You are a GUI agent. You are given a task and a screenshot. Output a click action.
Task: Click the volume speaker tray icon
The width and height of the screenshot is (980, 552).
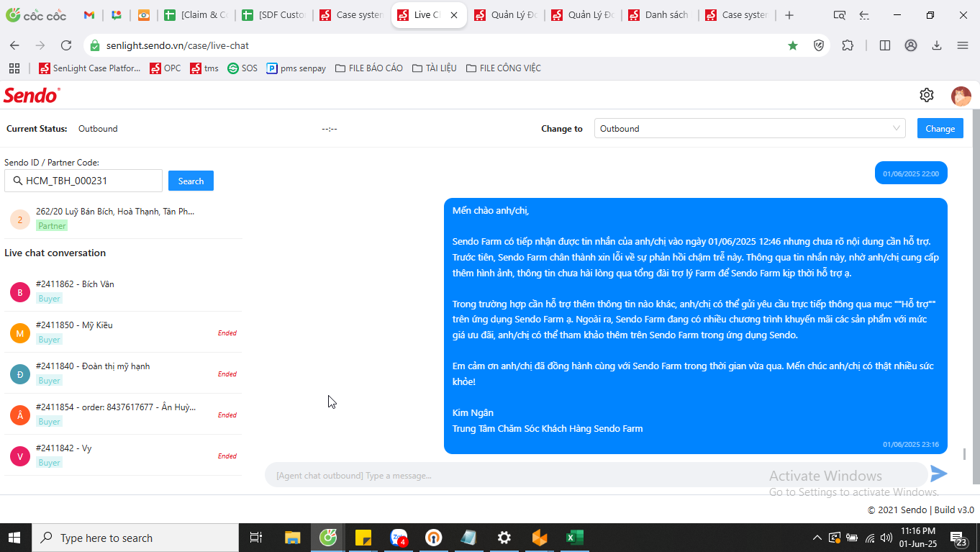point(886,538)
